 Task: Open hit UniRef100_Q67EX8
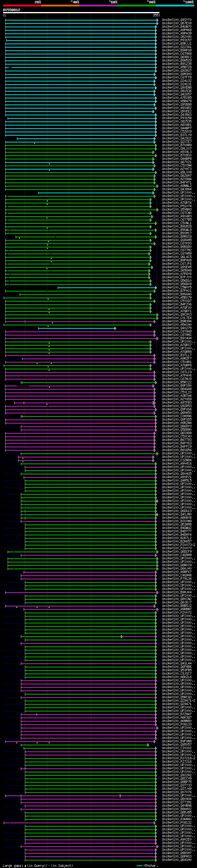[176, 23]
